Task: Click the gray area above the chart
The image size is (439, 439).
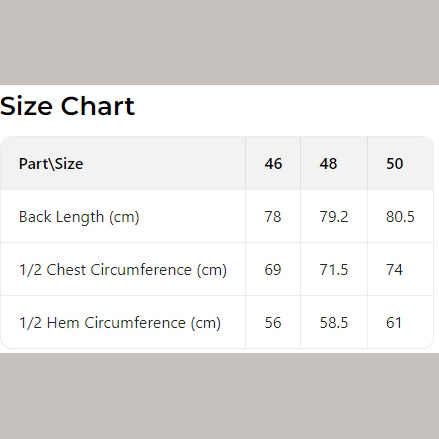Action: (219, 42)
